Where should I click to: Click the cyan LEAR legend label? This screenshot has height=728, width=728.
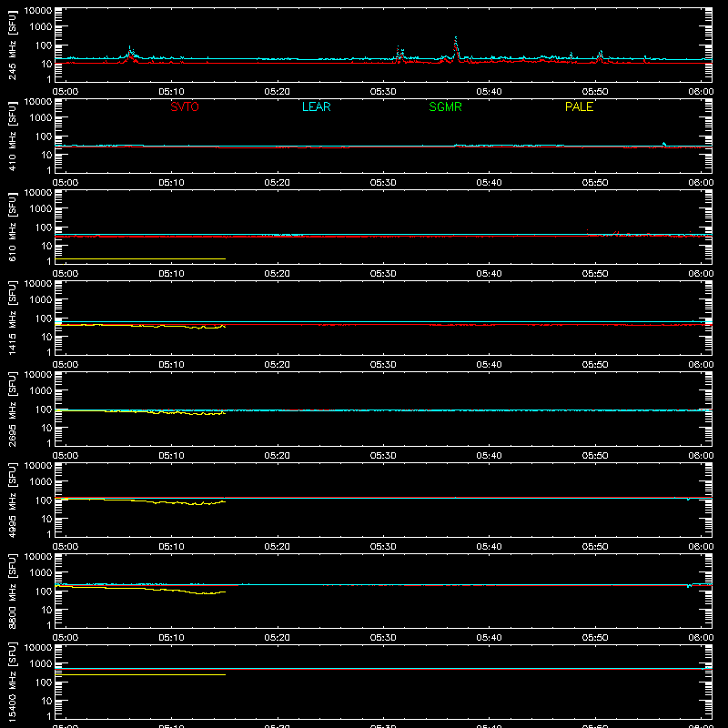(x=316, y=106)
